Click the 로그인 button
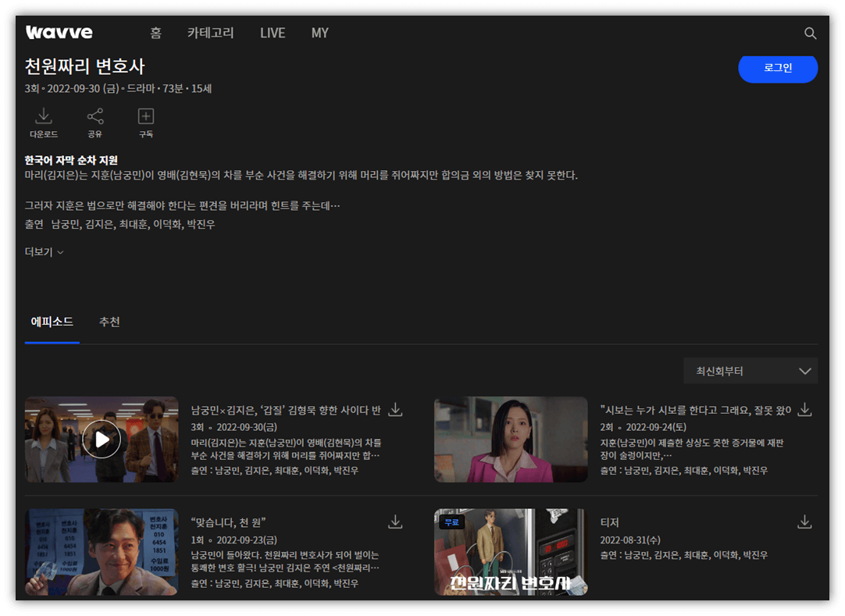The image size is (845, 616). click(778, 69)
